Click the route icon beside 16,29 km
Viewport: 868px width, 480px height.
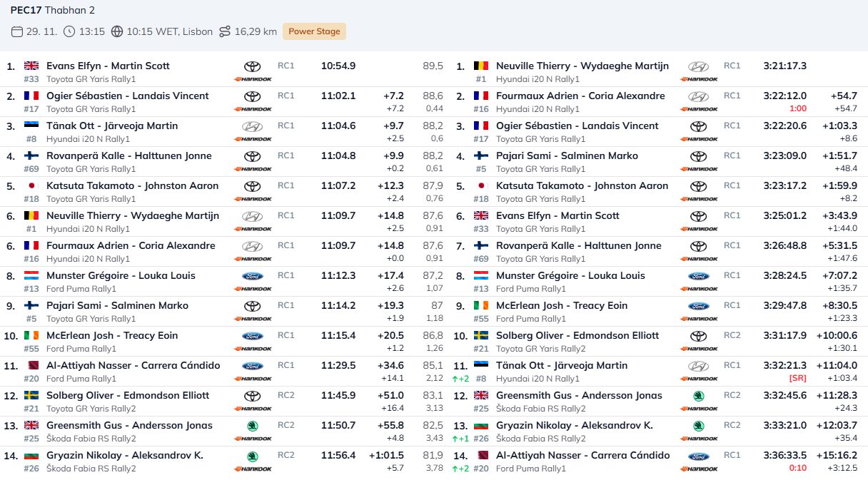pos(225,31)
